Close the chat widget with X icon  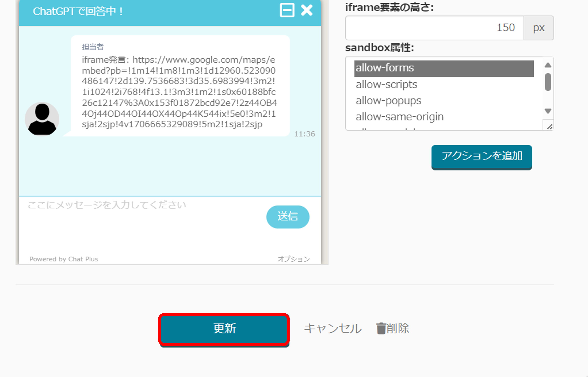(306, 10)
